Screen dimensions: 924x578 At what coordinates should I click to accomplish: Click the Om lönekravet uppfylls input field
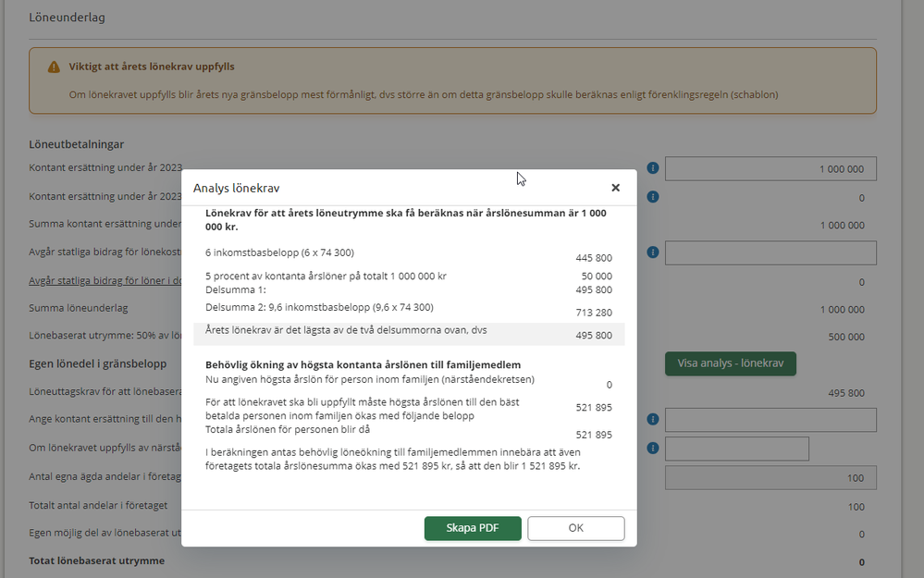(x=736, y=449)
